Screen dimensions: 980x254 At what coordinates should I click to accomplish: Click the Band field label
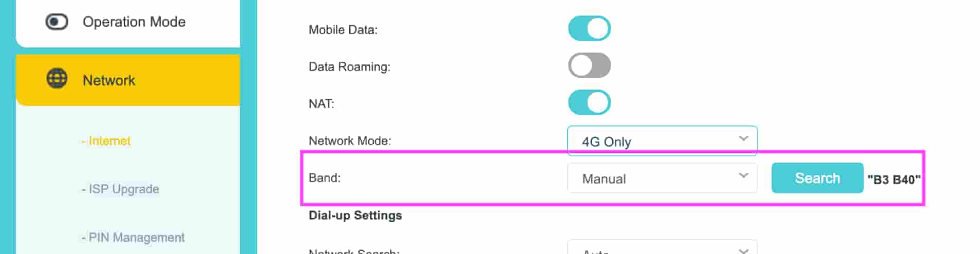pyautogui.click(x=324, y=178)
